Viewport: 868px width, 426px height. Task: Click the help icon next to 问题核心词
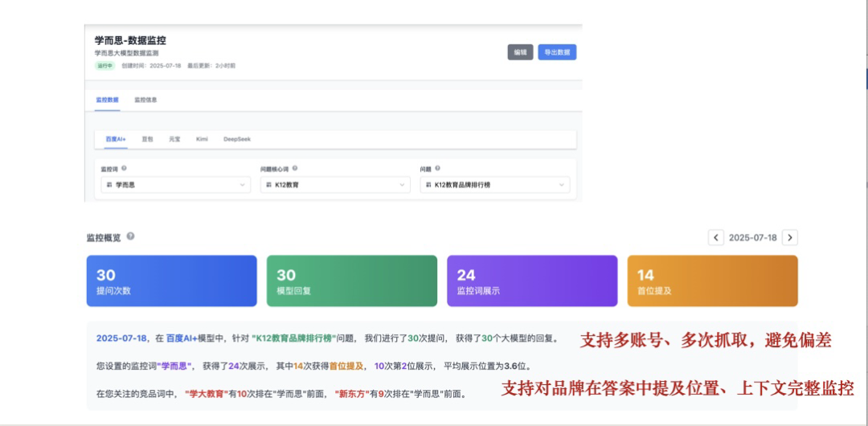[295, 169]
